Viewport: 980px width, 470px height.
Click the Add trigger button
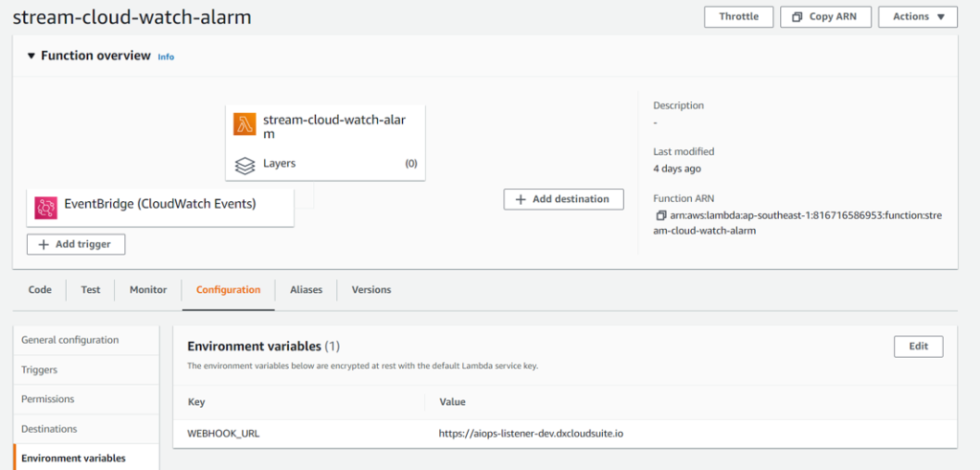tap(76, 244)
